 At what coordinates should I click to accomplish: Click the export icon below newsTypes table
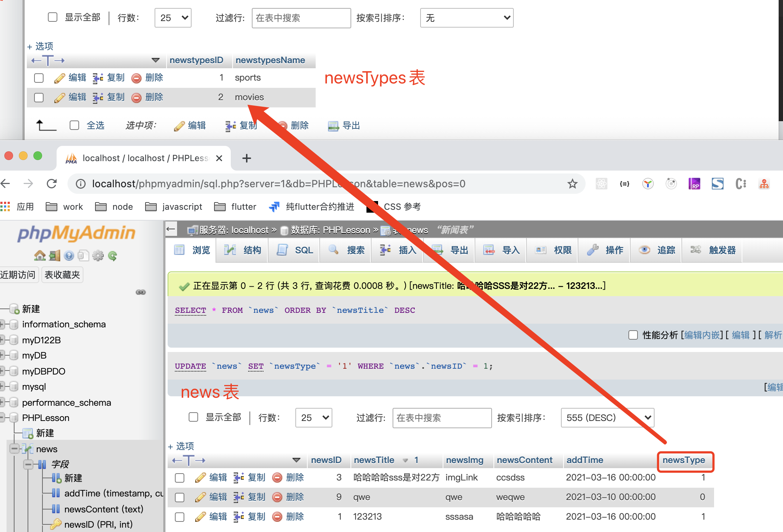333,126
